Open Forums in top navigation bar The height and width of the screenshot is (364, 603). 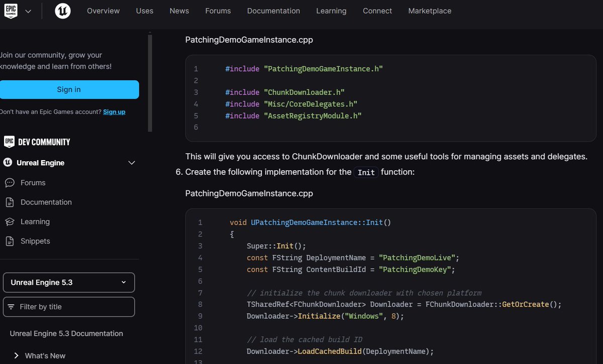click(218, 11)
